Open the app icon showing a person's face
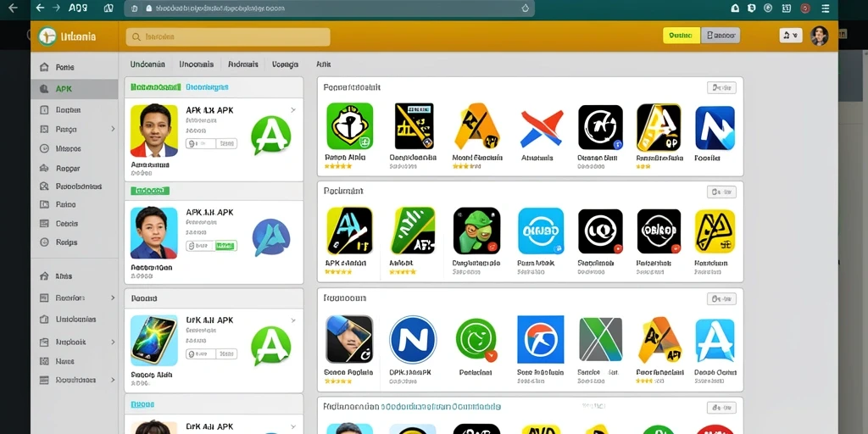The width and height of the screenshot is (868, 434). (x=349, y=339)
